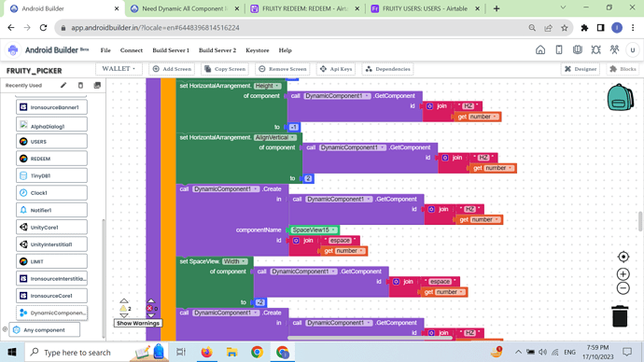Select UnityInterstitial1 component

pos(51,244)
